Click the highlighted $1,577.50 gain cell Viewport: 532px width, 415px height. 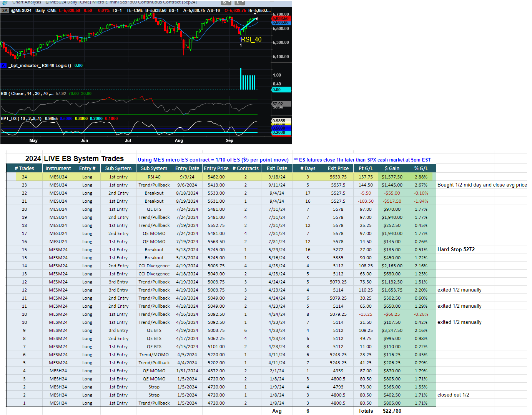[x=392, y=177]
